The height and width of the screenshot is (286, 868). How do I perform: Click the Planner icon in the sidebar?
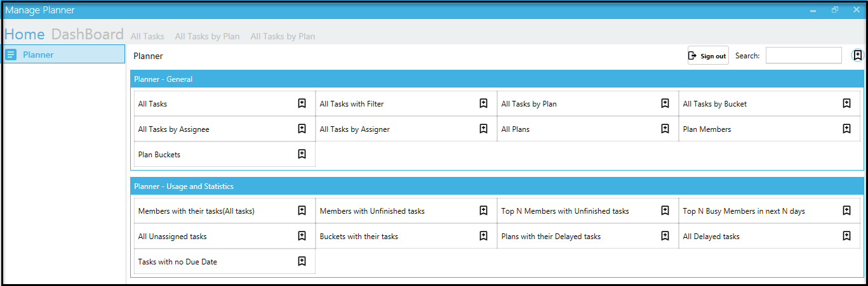point(11,55)
